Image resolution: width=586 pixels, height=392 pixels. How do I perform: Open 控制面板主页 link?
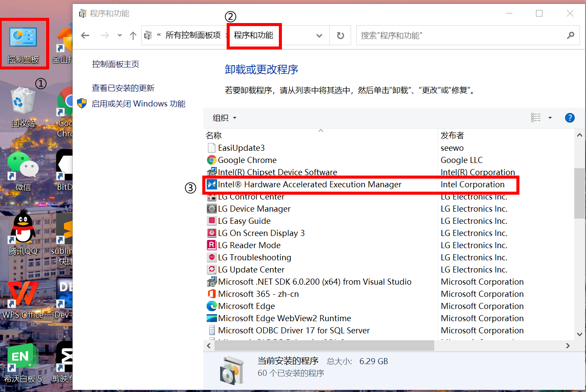click(116, 64)
